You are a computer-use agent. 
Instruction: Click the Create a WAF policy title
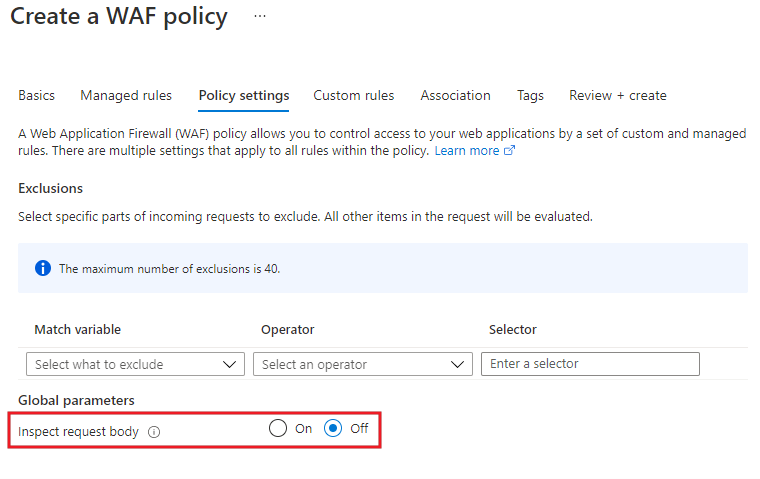[119, 16]
